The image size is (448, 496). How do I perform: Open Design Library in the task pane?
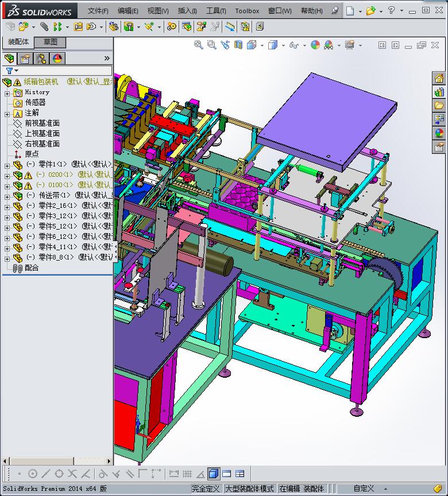point(439,92)
